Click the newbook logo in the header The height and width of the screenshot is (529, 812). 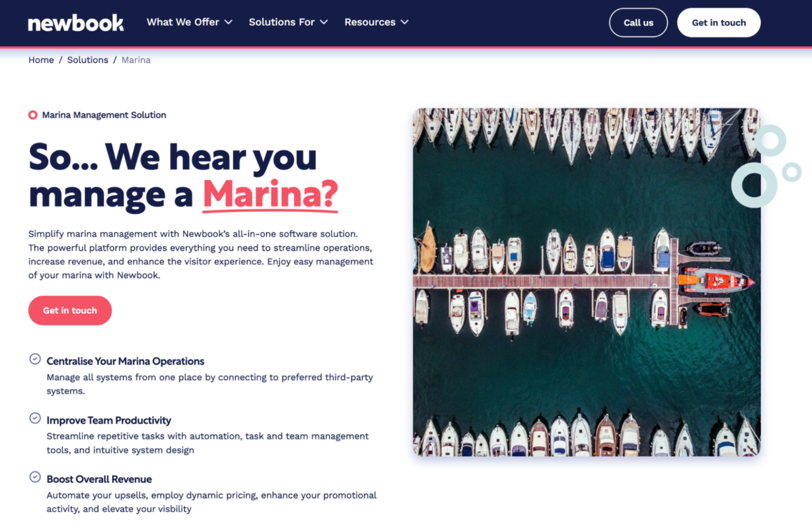pos(76,22)
